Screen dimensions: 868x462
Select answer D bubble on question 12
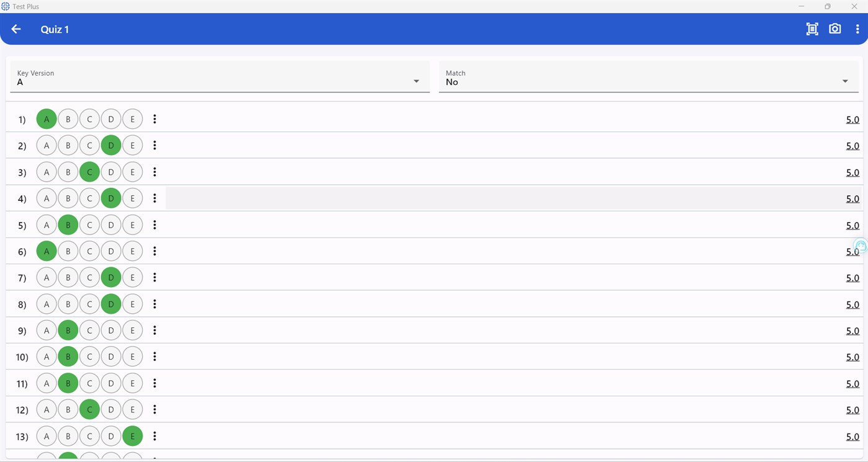pyautogui.click(x=110, y=409)
